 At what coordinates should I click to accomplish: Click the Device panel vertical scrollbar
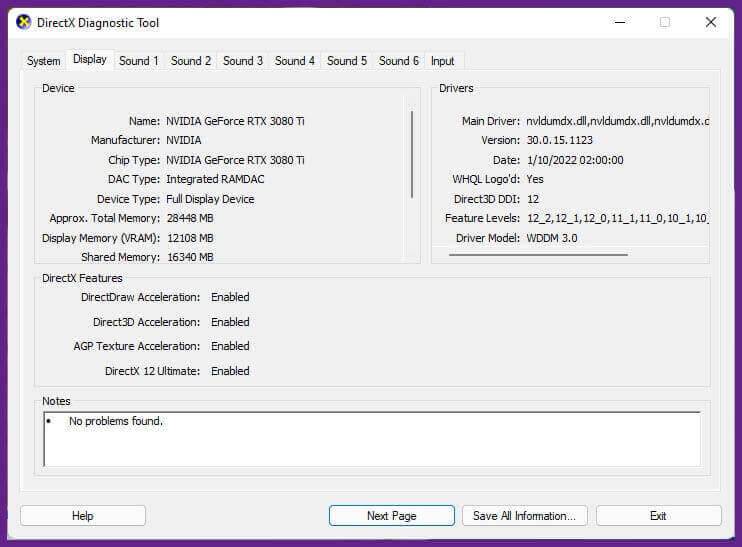point(412,154)
